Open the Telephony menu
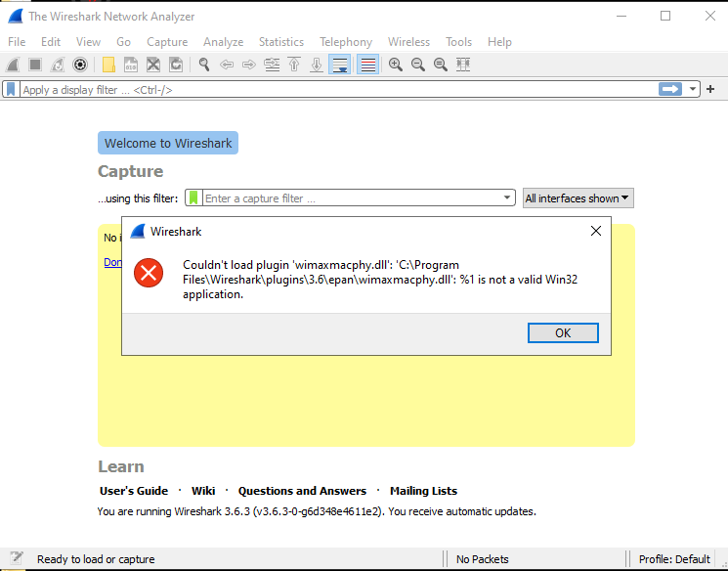 pyautogui.click(x=346, y=42)
